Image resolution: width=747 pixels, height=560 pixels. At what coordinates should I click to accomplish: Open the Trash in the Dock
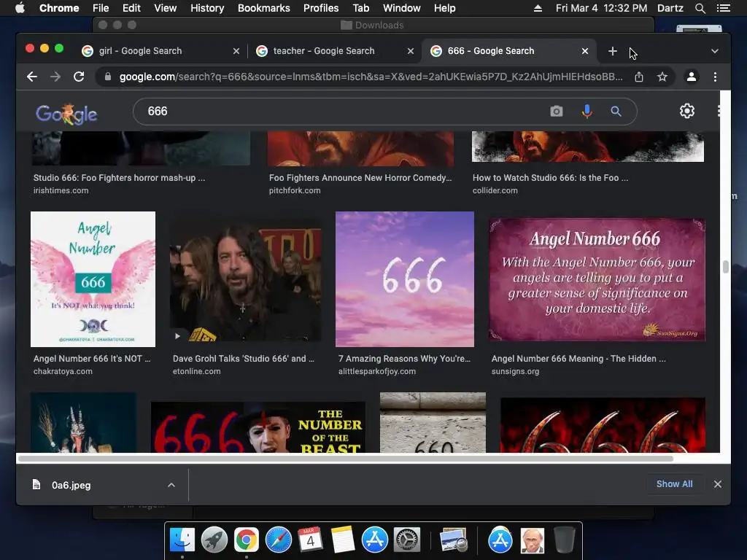coord(564,540)
